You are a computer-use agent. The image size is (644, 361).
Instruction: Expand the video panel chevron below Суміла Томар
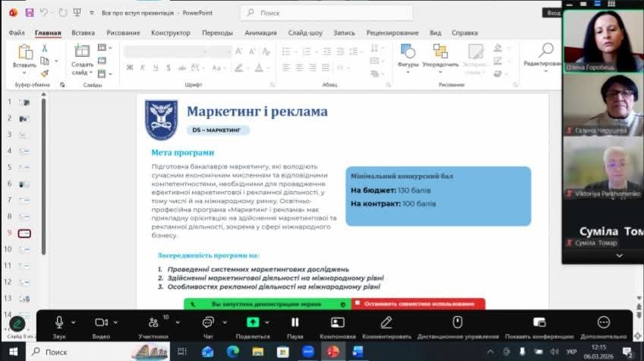pyautogui.click(x=618, y=256)
